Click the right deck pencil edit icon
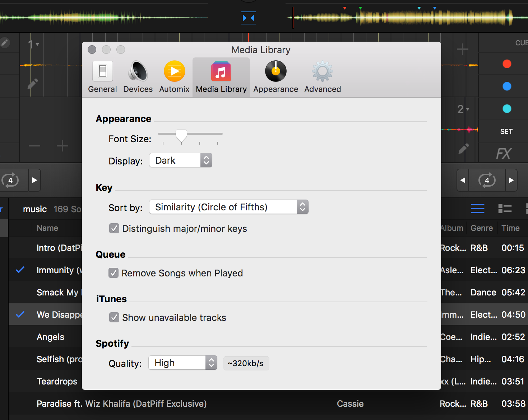528x420 pixels. point(464,149)
